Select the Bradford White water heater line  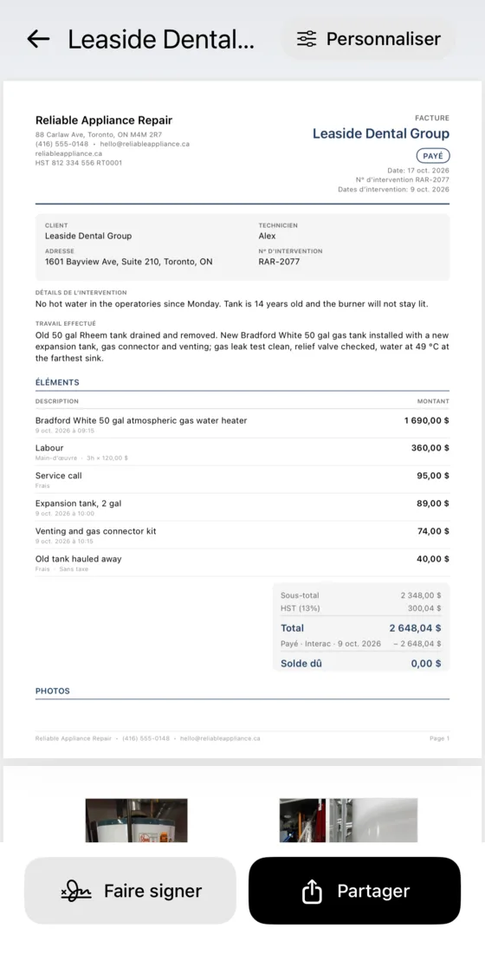242,425
